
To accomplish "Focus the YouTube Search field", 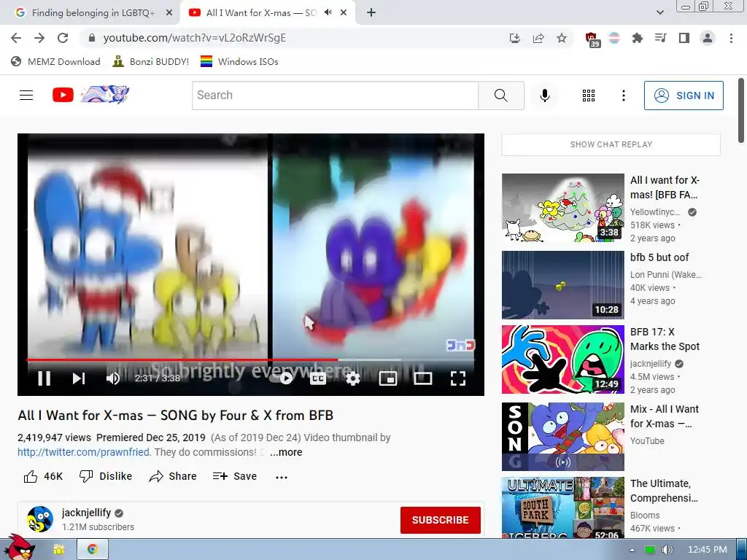I will 335,96.
